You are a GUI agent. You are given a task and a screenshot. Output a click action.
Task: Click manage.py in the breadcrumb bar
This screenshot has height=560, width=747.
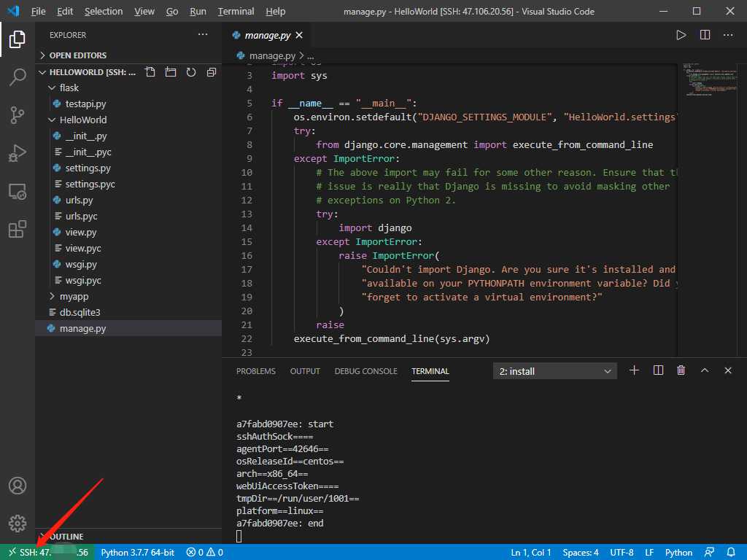(x=272, y=55)
